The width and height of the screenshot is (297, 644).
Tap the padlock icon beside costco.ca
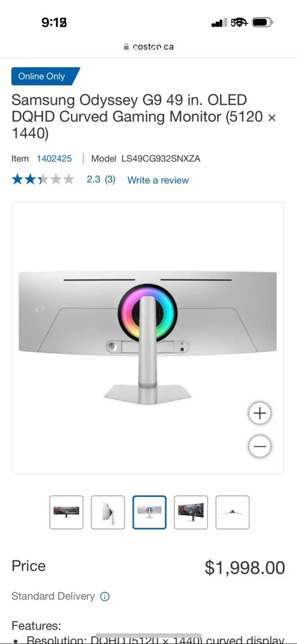[x=126, y=47]
